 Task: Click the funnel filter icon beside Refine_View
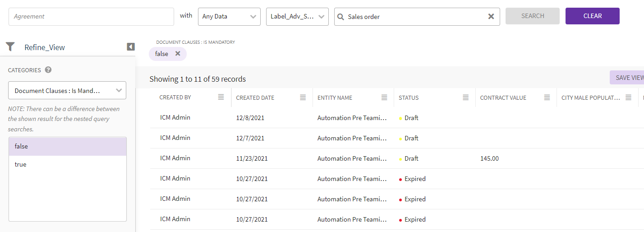point(10,47)
